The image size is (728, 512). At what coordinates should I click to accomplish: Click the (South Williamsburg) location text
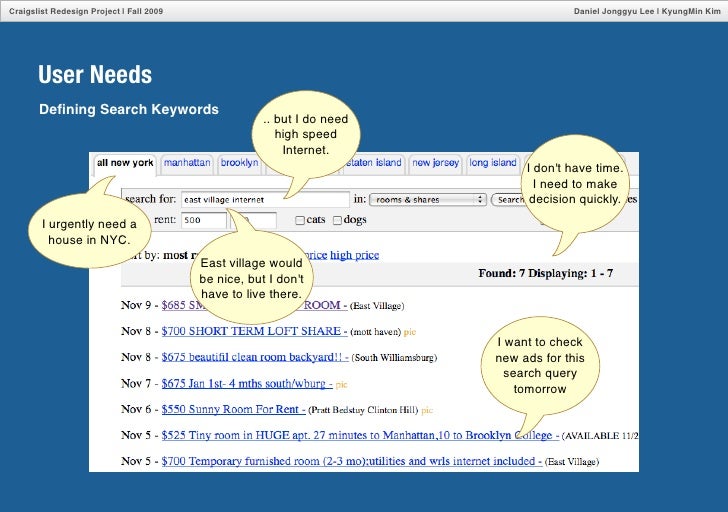[394, 358]
